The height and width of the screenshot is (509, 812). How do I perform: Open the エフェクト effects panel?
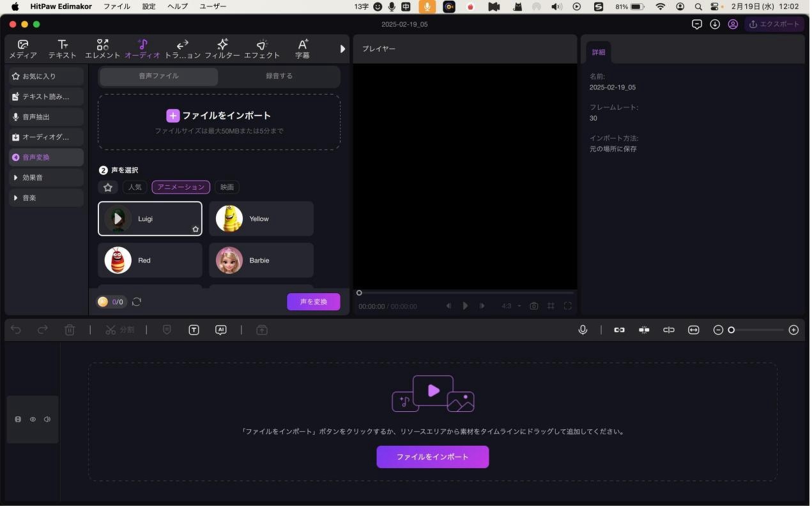point(262,49)
